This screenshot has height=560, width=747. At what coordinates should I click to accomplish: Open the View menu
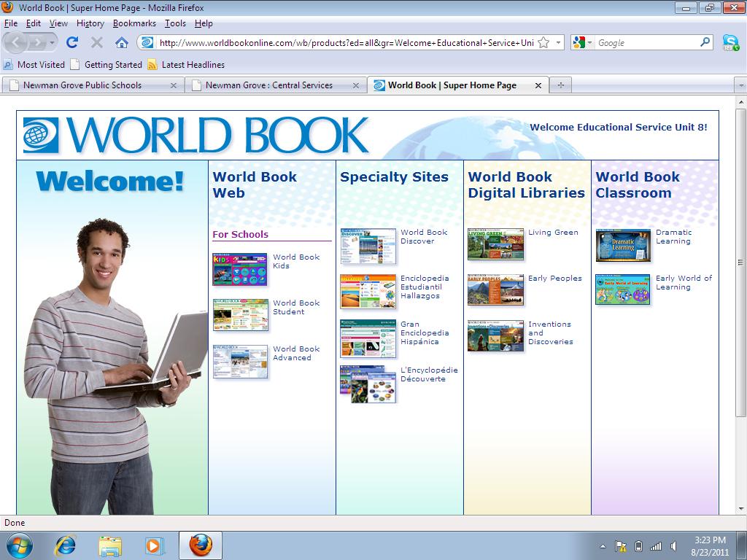[x=58, y=23]
